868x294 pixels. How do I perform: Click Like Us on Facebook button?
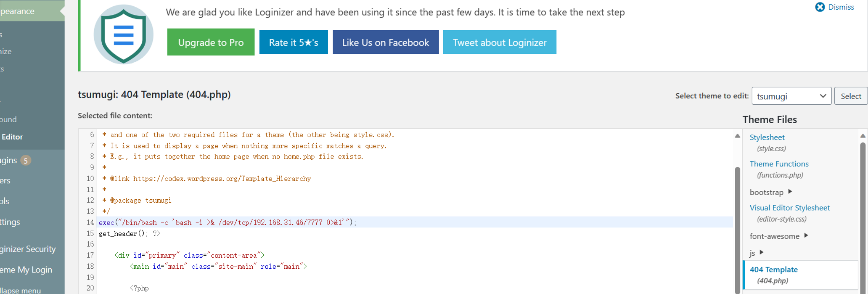coord(385,42)
